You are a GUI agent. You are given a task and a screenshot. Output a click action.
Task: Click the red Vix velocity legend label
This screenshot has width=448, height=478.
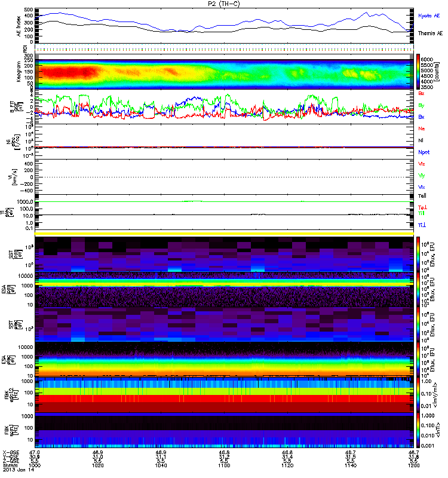click(421, 164)
